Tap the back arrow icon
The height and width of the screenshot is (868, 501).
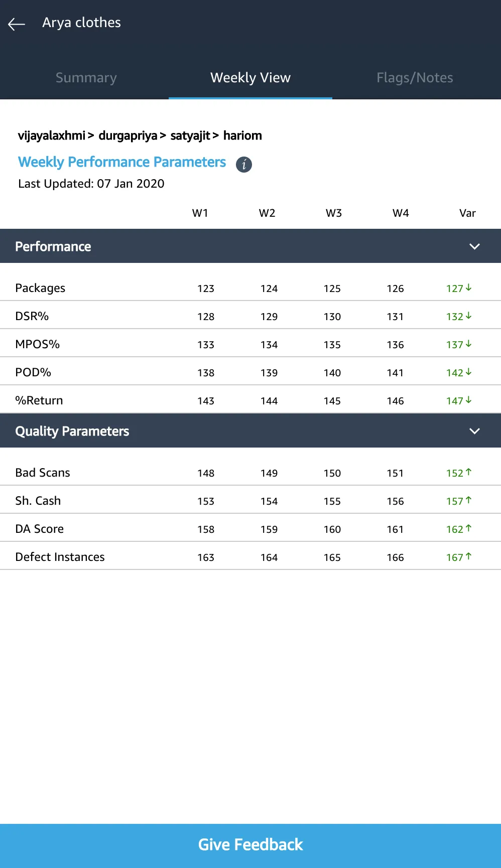coord(17,24)
